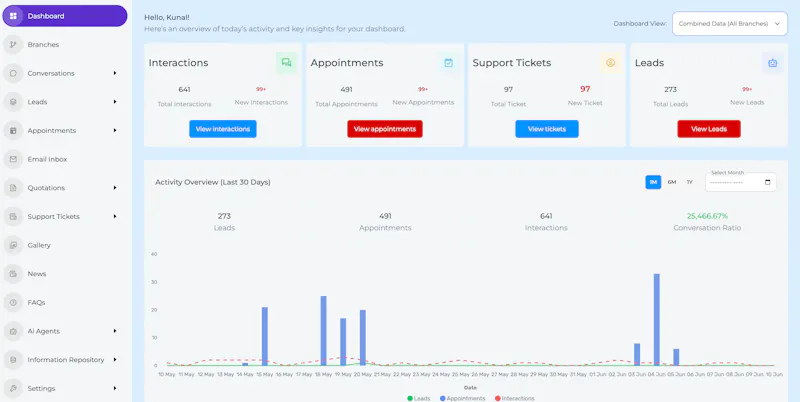This screenshot has width=800, height=402.
Task: Toggle the Interactions series in chart legend
Action: [514, 398]
